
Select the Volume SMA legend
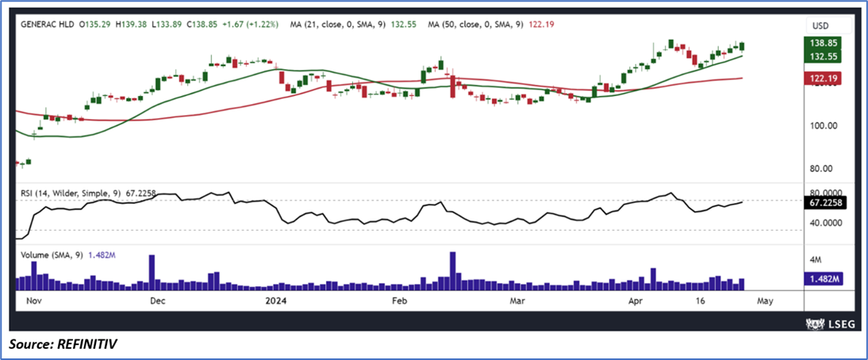pos(68,255)
